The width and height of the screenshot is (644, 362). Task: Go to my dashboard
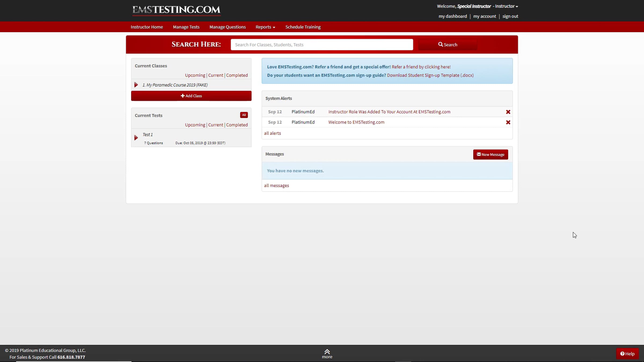coord(453,16)
